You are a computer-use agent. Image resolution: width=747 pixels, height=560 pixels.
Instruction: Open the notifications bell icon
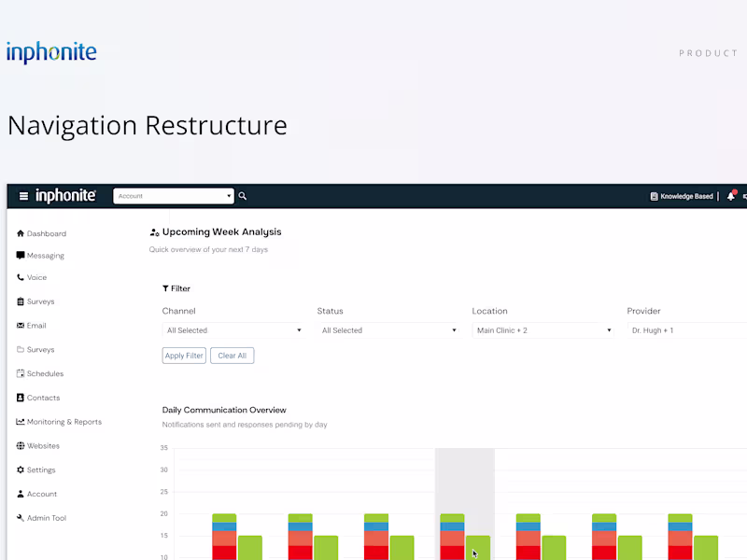(731, 196)
